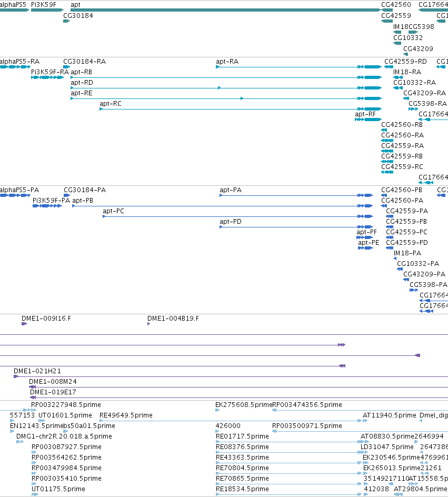Click the CG10332-RA transcript label
This screenshot has width=448, height=497.
415,83
